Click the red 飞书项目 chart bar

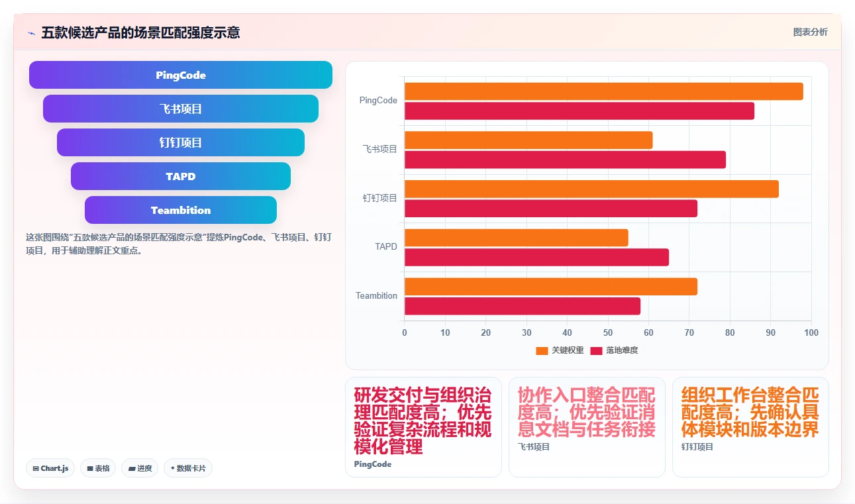point(565,160)
